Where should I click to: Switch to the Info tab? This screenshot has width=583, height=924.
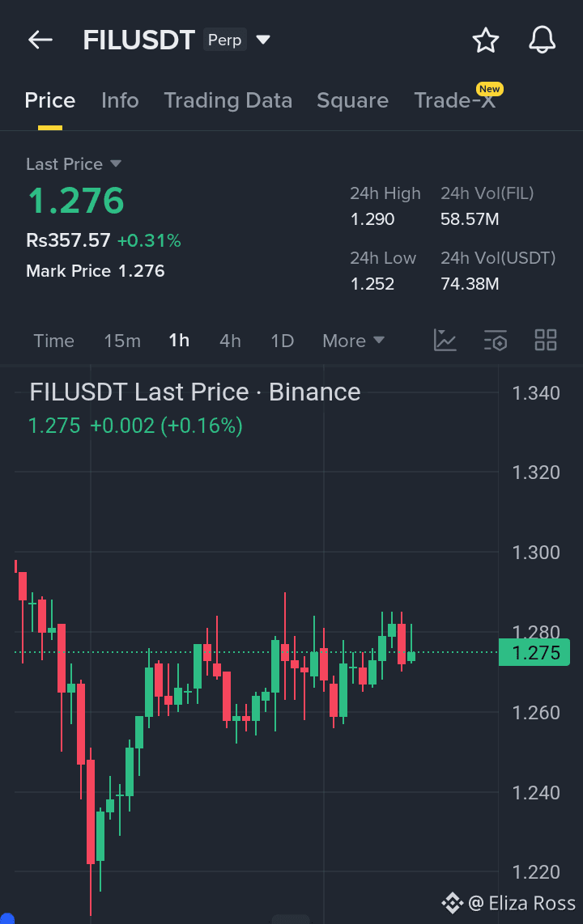coord(120,100)
